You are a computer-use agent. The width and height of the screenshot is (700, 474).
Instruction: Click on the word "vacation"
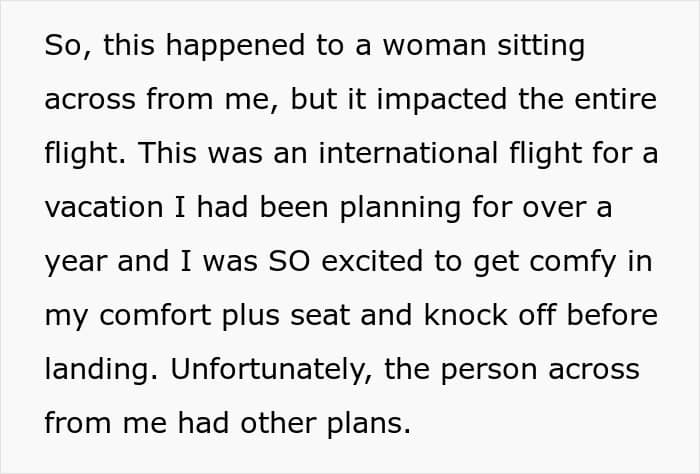[104, 208]
